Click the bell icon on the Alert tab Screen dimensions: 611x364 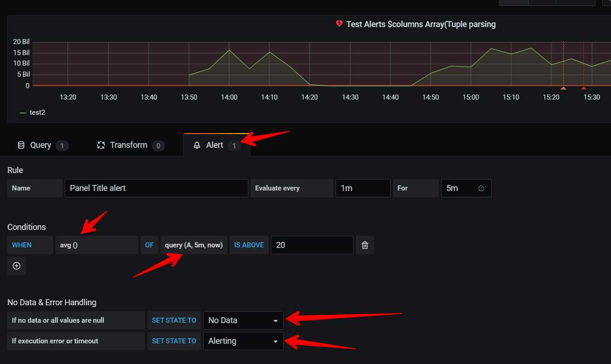coord(197,145)
